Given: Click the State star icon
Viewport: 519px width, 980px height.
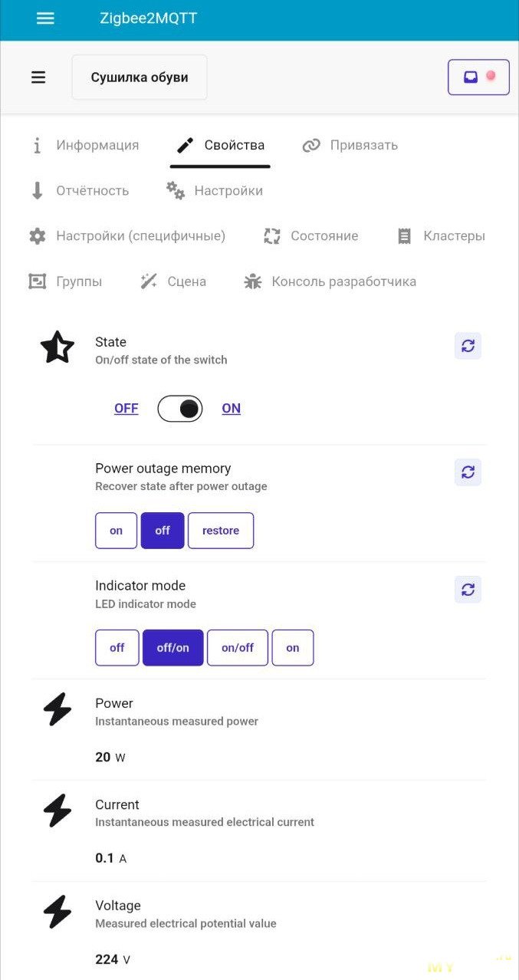Looking at the screenshot, I should [57, 349].
